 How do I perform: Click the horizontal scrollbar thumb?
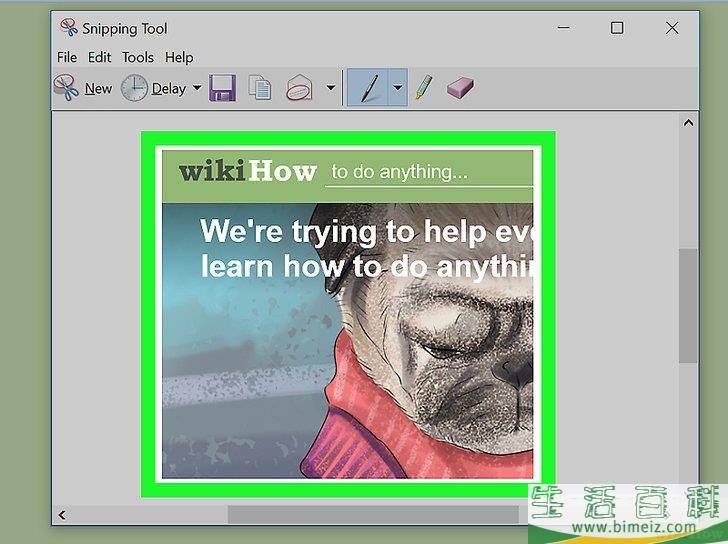pyautogui.click(x=373, y=515)
